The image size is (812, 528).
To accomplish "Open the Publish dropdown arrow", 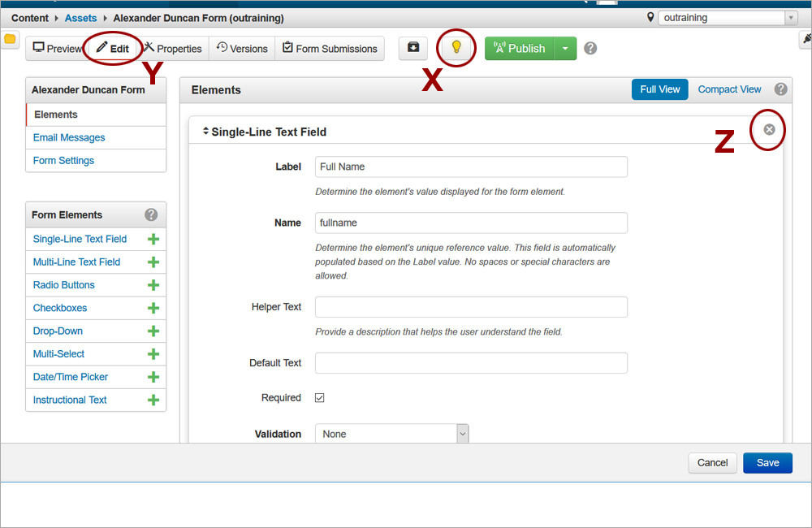I will (x=565, y=48).
